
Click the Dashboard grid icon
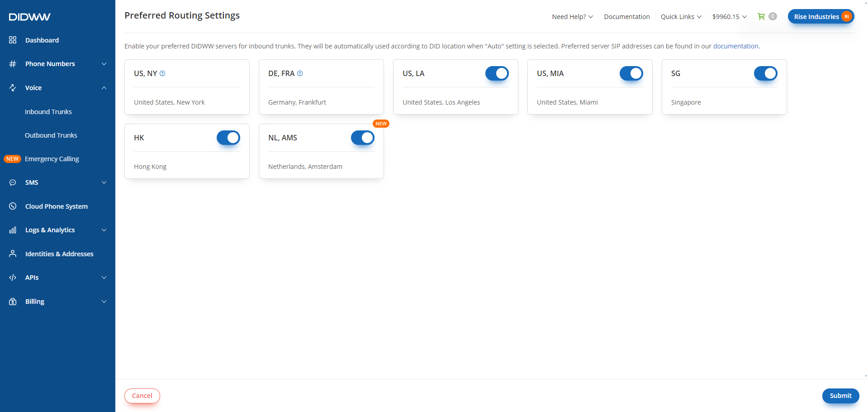pyautogui.click(x=13, y=40)
